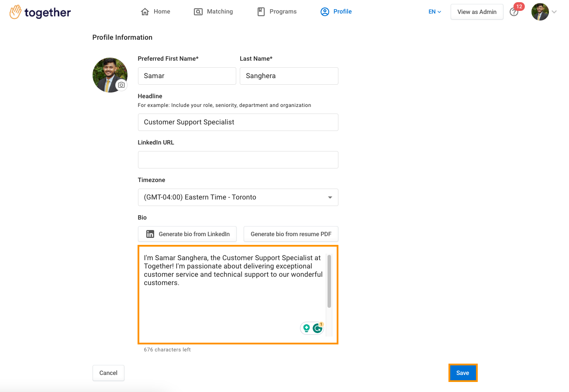Screen dimensions: 569x392
Task: Click the camera icon to change photo
Action: coord(121,85)
